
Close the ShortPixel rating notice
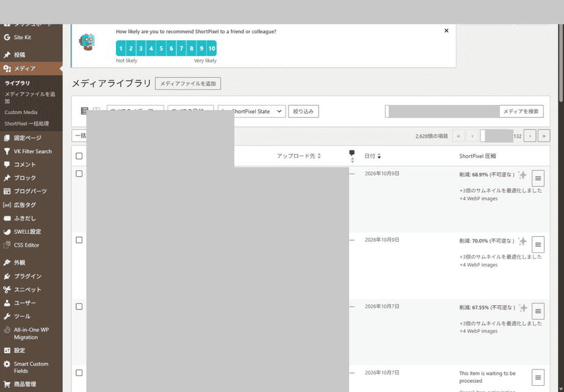point(446,31)
